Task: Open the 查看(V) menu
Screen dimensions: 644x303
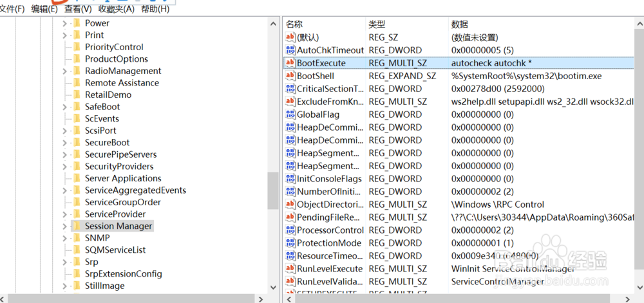Action: point(78,8)
